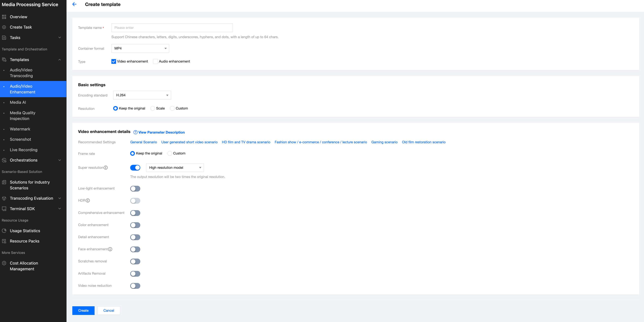644x322 pixels.
Task: Enable the Audio enhancement checkbox
Action: (x=155, y=61)
